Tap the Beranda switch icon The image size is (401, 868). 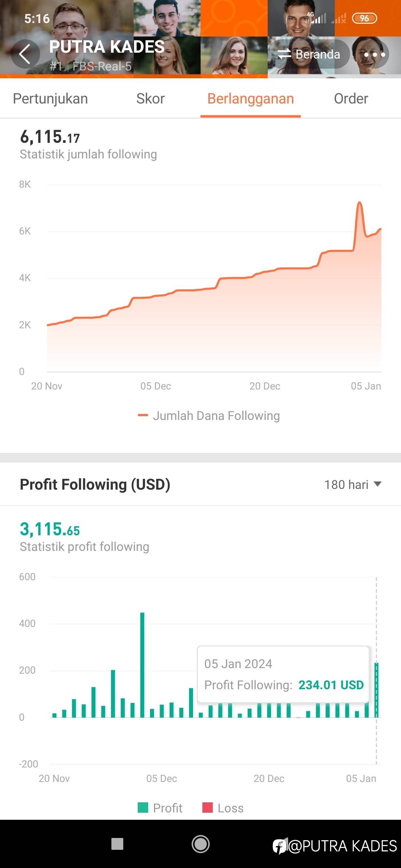tap(284, 54)
